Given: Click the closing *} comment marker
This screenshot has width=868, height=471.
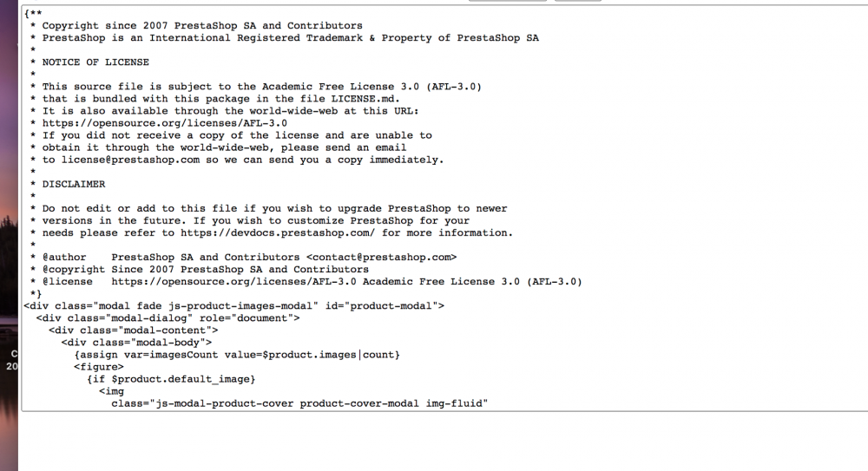Looking at the screenshot, I should click(36, 294).
